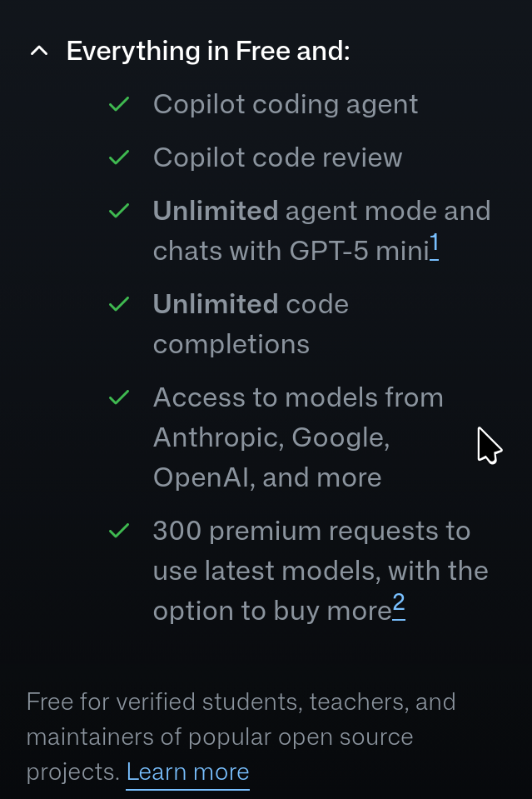Click the bold Unlimited before code completions
This screenshot has height=799, width=532.
[x=216, y=304]
